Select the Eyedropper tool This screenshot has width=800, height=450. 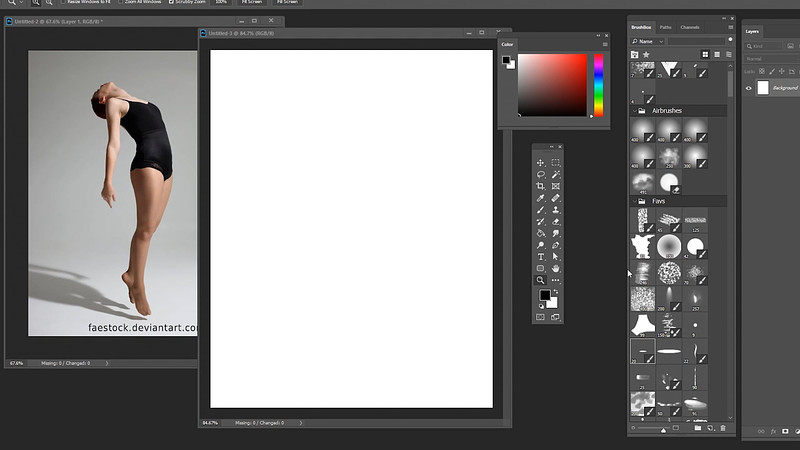(540, 198)
